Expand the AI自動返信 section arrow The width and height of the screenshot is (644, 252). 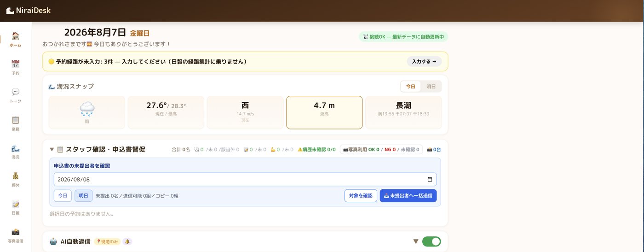coord(416,241)
